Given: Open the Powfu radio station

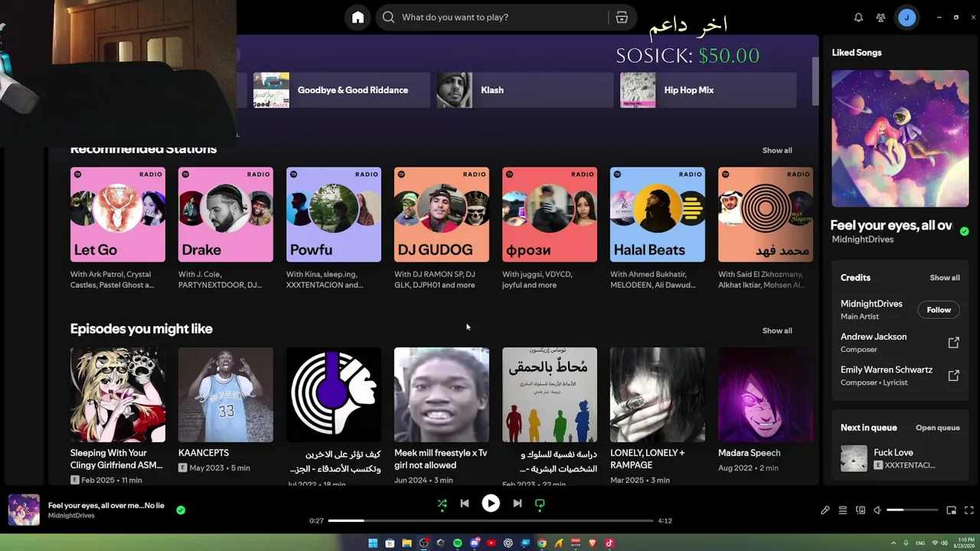Looking at the screenshot, I should click(334, 215).
